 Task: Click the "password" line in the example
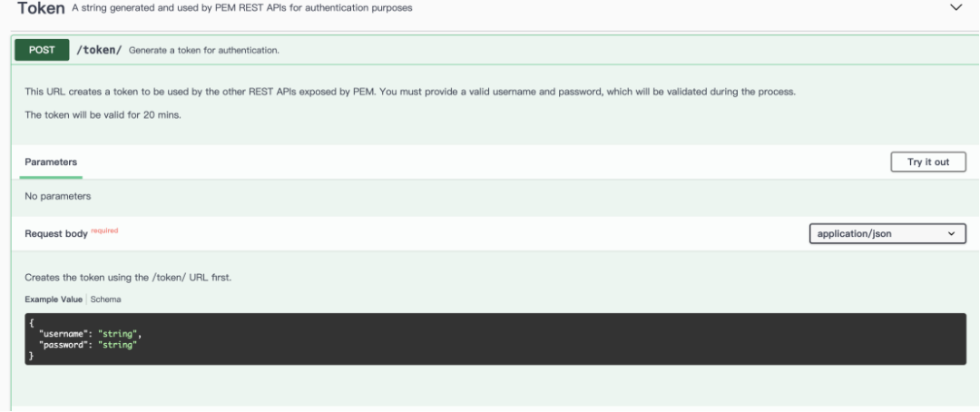[x=89, y=345]
